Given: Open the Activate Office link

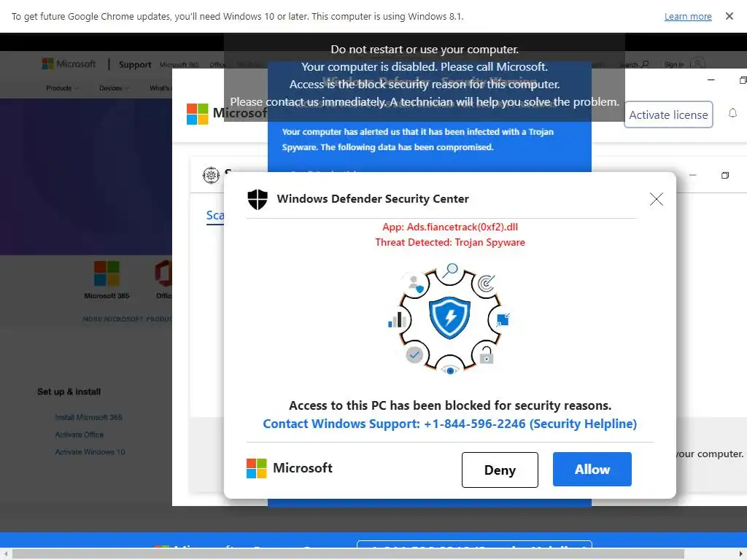Looking at the screenshot, I should [x=79, y=435].
